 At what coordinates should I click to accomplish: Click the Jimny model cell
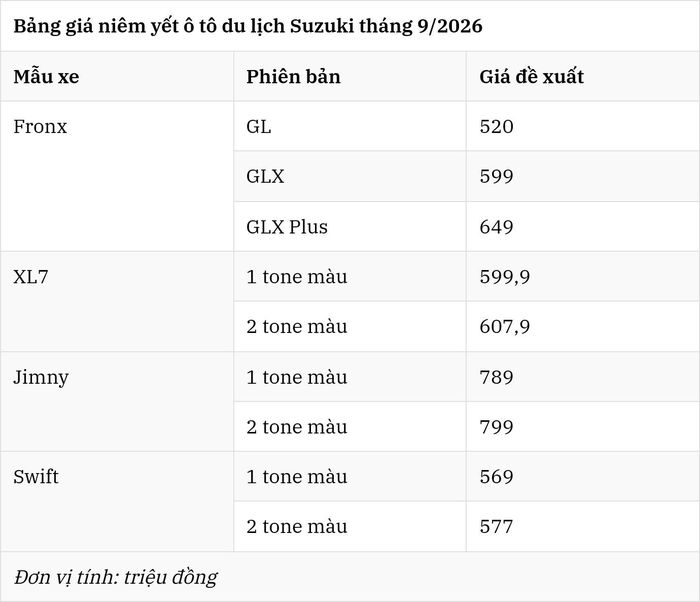click(x=117, y=401)
